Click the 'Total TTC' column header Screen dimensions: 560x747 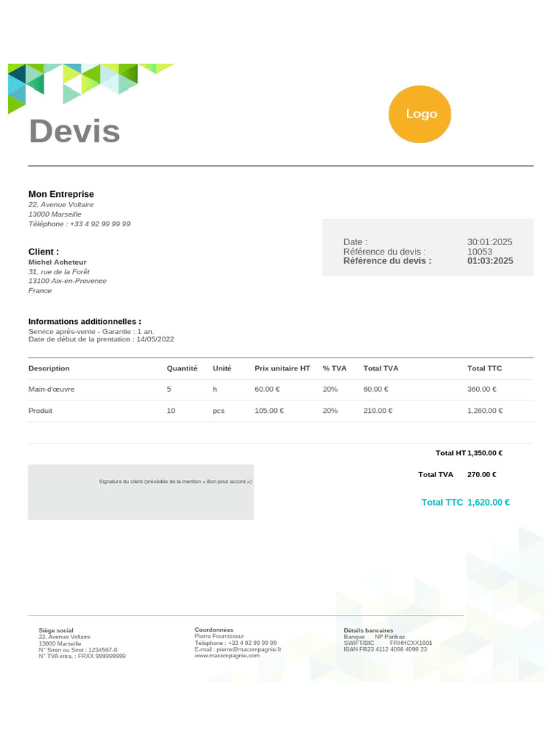484,368
